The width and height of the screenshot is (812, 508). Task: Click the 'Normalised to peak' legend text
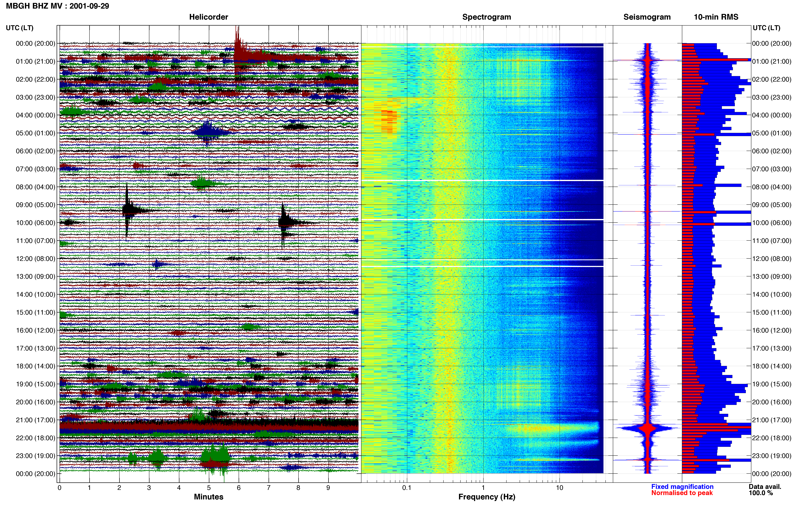coord(682,493)
